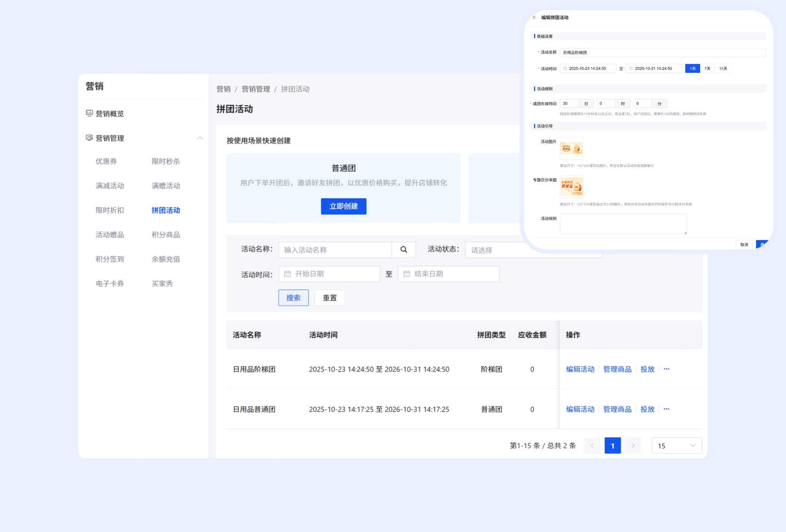Viewport: 786px width, 532px height.
Task: Click the 活动图片 thumbnail in dialog
Action: click(x=571, y=148)
